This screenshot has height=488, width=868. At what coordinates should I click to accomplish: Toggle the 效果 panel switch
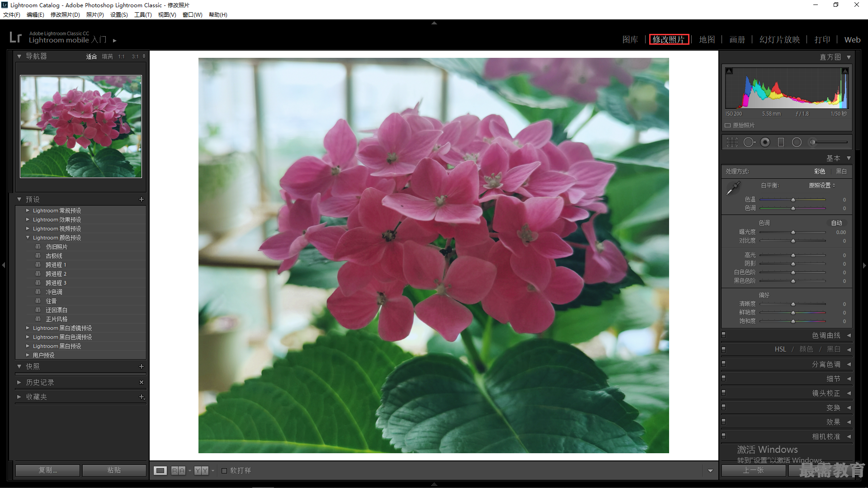[724, 422]
